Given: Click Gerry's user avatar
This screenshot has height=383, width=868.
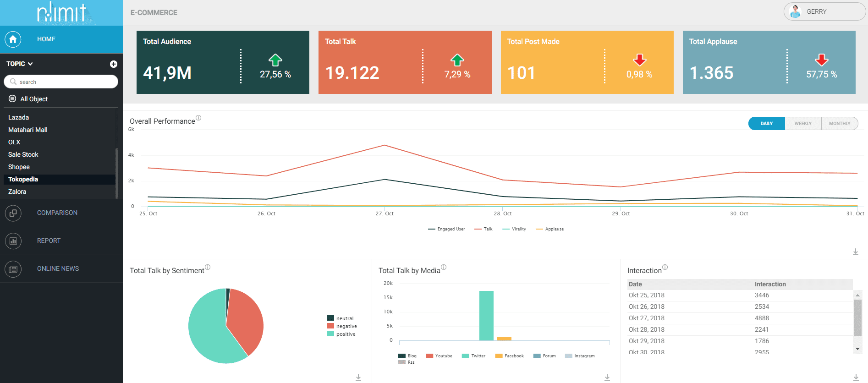Looking at the screenshot, I should click(x=795, y=11).
